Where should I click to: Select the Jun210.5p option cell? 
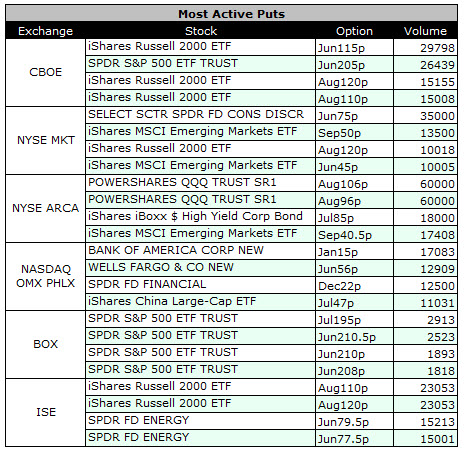pyautogui.click(x=354, y=336)
